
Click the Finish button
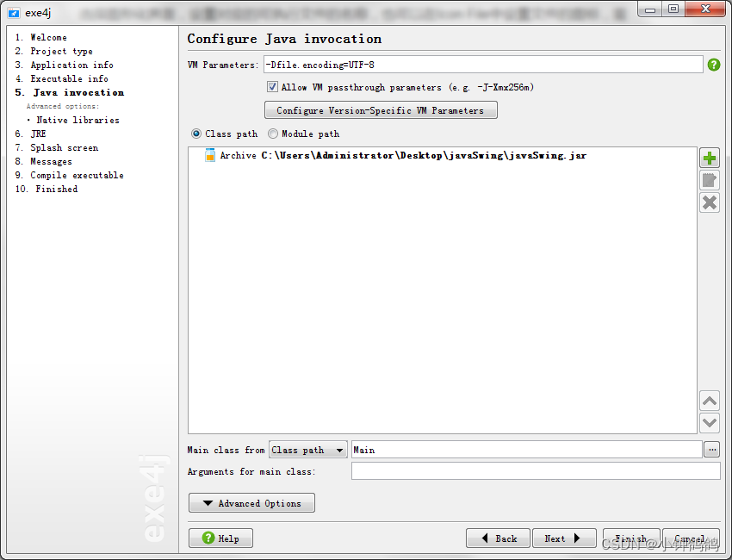click(x=631, y=538)
